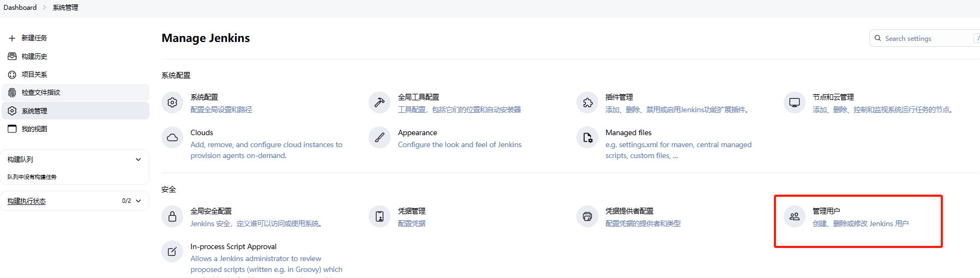
Task: Click the 系统管理 breadcrumb item
Action: [x=65, y=8]
